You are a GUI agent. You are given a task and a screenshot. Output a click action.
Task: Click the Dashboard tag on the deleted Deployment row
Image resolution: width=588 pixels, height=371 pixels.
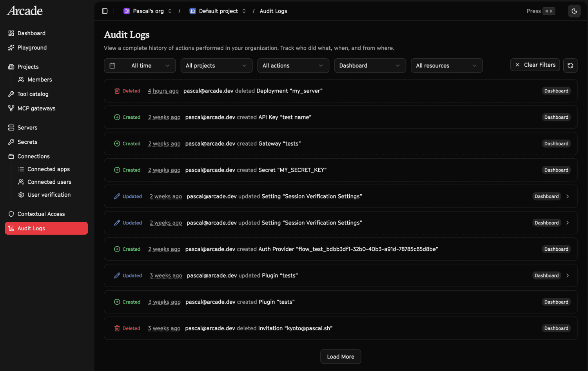click(556, 90)
